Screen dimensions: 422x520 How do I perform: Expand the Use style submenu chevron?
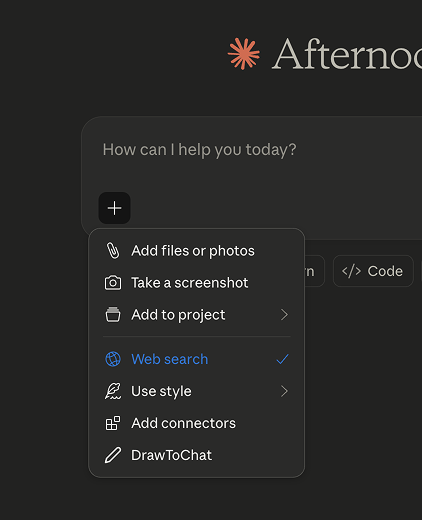(284, 391)
